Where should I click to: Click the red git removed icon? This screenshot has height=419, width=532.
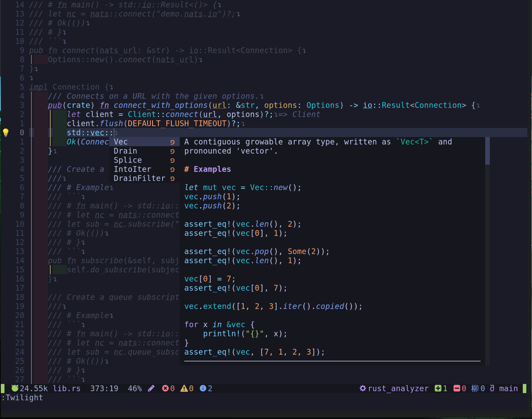[457, 389]
